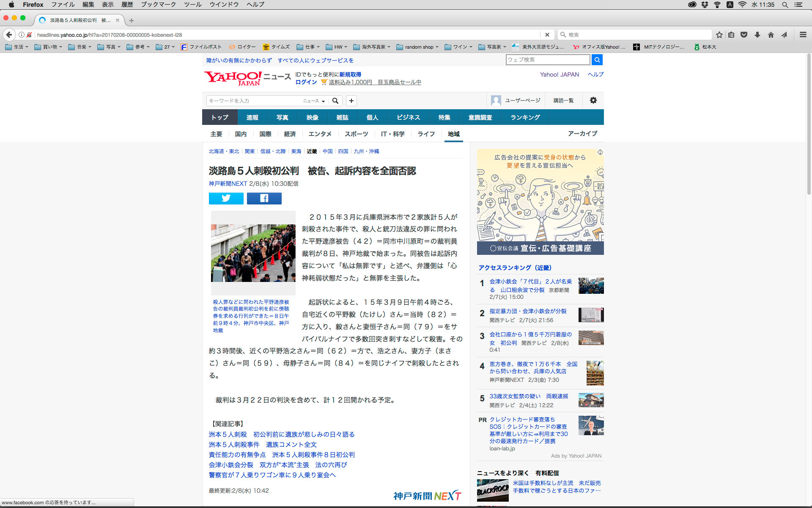Click the plus button beside keyword search
812x508 pixels.
pos(351,101)
